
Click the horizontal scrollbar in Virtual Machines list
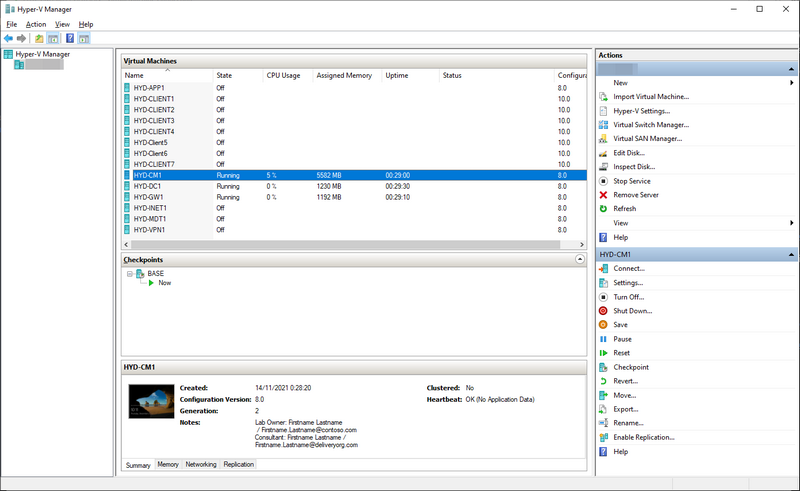[x=345, y=244]
